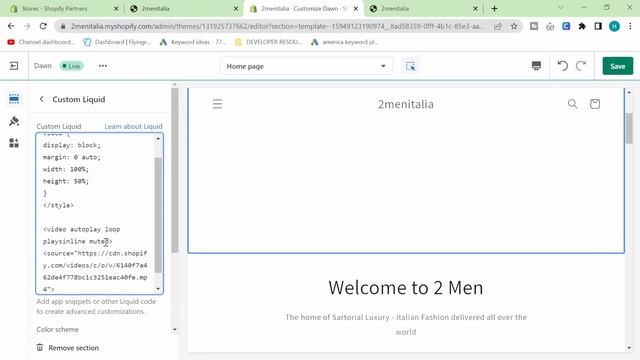Open the three-dot theme actions menu
Image resolution: width=640 pixels, height=360 pixels.
[103, 66]
